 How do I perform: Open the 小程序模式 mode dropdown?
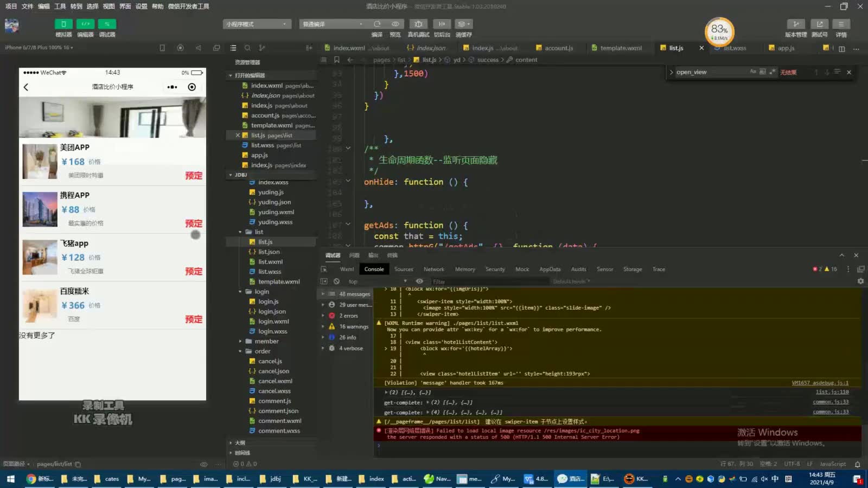tap(258, 24)
